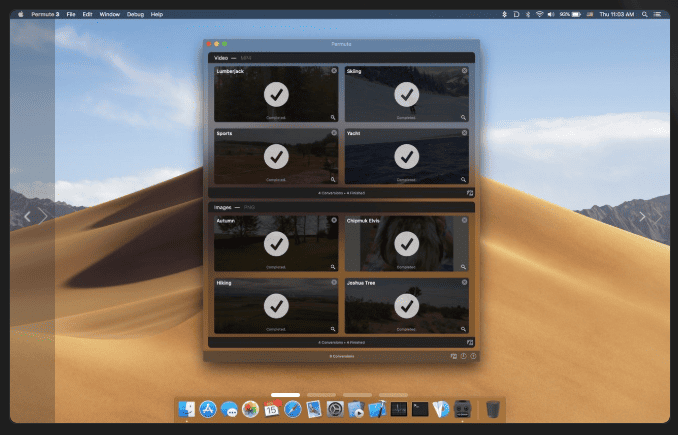
Task: Open the PNG format selector for Images group
Action: tap(249, 208)
